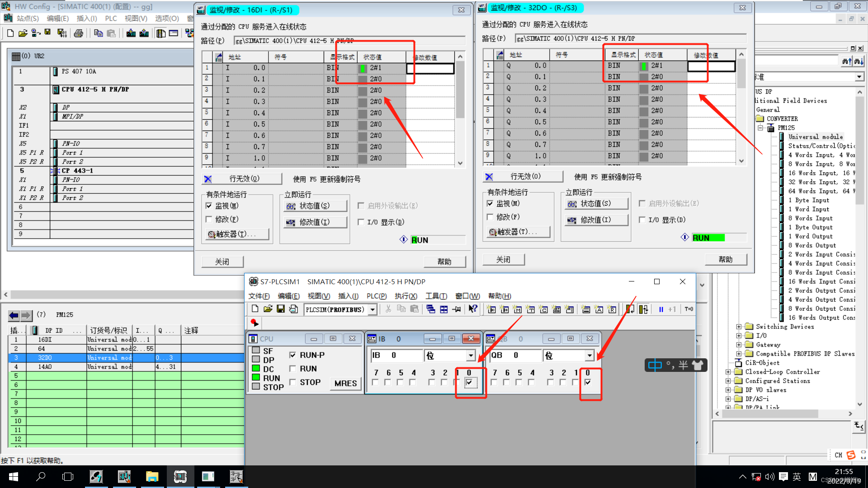The image size is (868, 488).
Task: Click bit 0 checkbox in IB 0 PLCSIM panel
Action: (470, 382)
